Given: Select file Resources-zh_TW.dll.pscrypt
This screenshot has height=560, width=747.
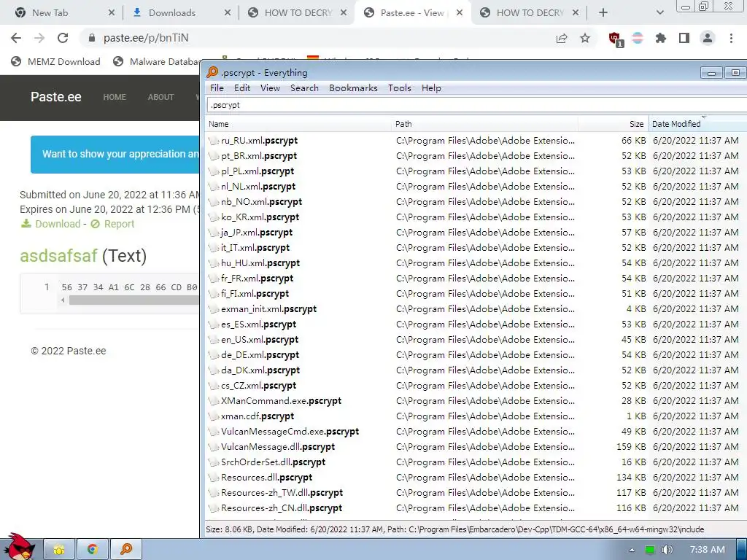Looking at the screenshot, I should click(282, 493).
